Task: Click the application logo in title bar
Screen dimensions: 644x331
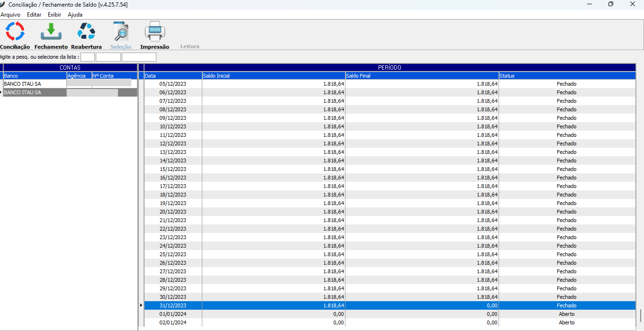Action: (x=3, y=4)
